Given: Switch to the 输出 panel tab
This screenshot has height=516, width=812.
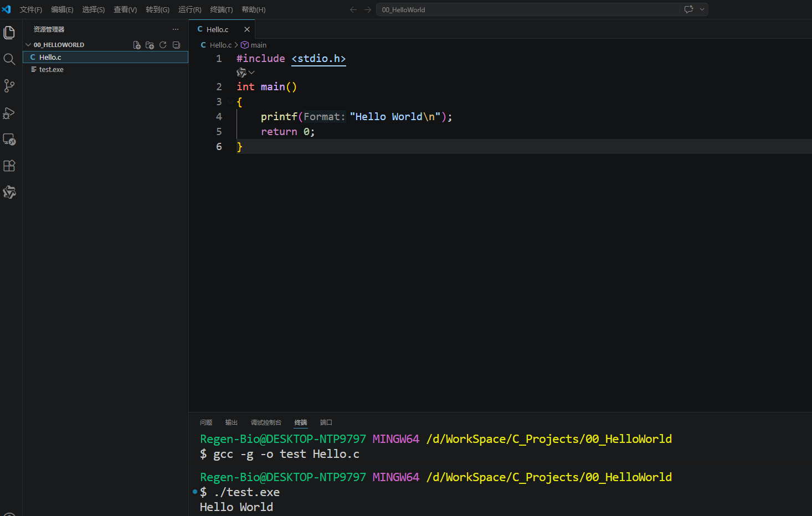Looking at the screenshot, I should pyautogui.click(x=232, y=422).
